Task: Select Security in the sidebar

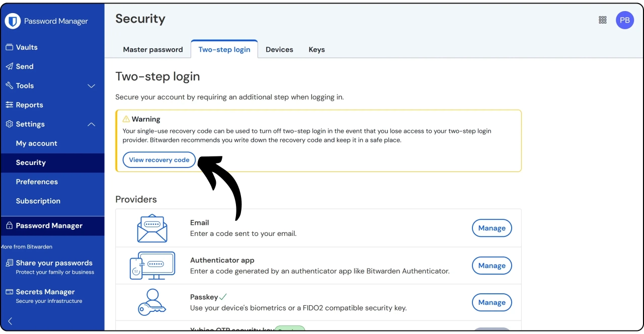Action: coord(52,162)
